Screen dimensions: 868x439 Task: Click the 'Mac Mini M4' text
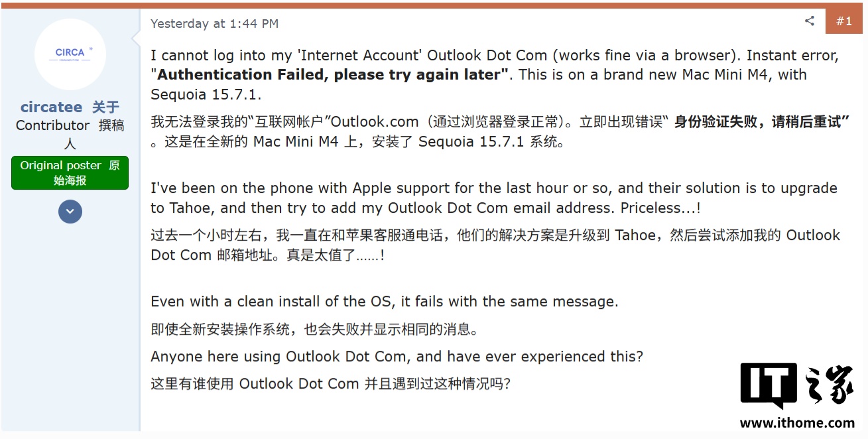point(723,74)
